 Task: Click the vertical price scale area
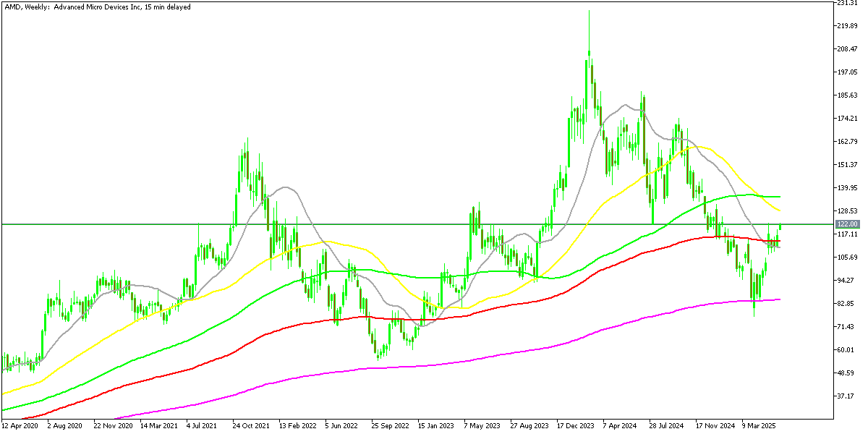coord(846,217)
